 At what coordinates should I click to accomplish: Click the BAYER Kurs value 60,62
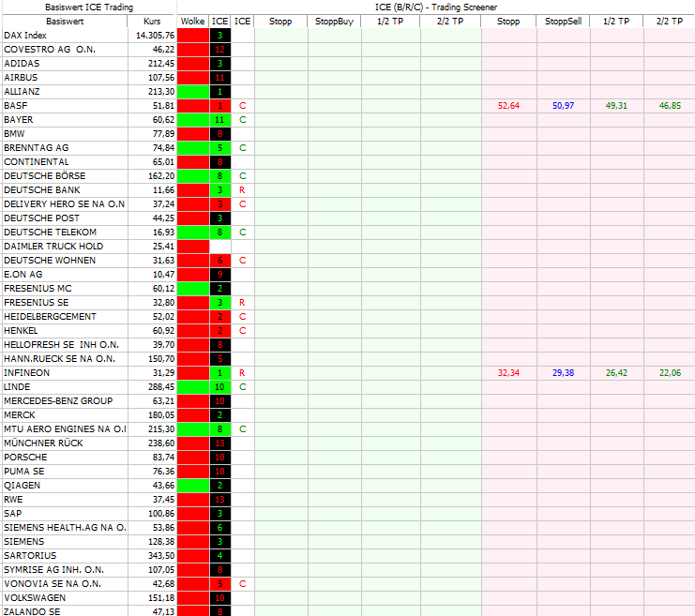163,120
